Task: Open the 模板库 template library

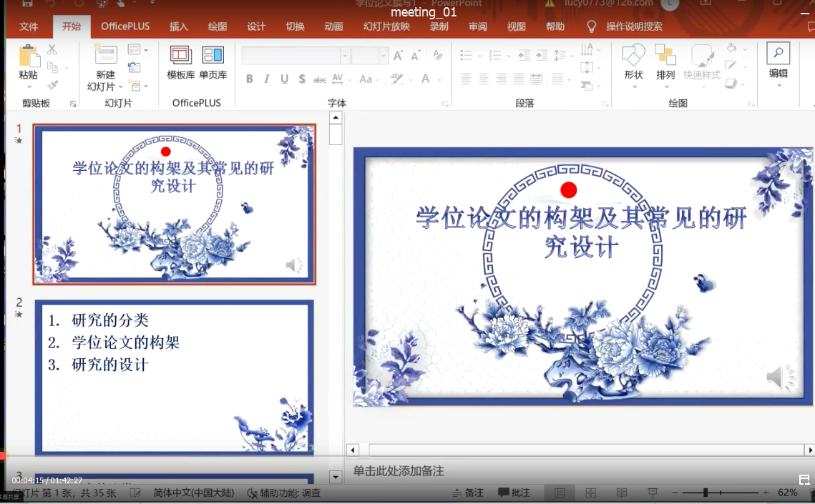Action: [x=180, y=56]
